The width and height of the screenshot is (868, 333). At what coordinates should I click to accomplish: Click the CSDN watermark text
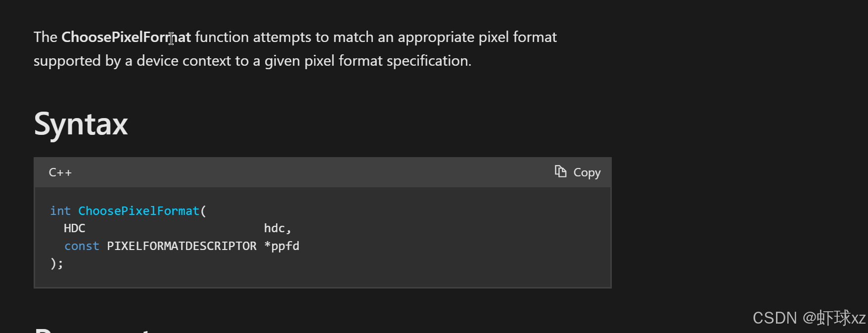(x=809, y=318)
